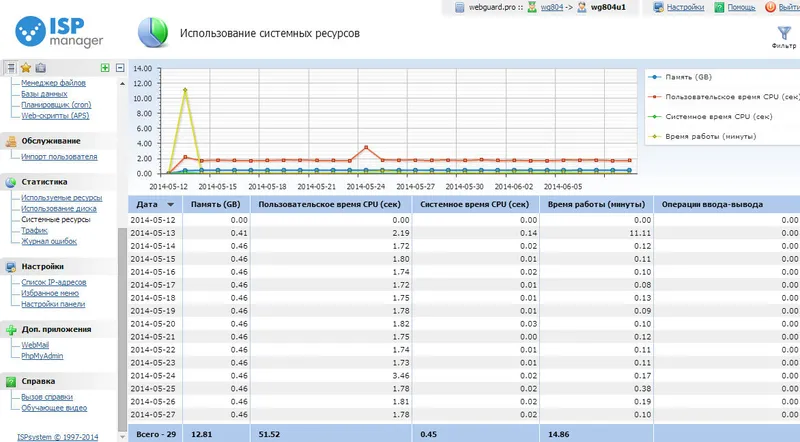Click the briefcase icon in sidebar toolbar
800x442 pixels.
[41, 67]
